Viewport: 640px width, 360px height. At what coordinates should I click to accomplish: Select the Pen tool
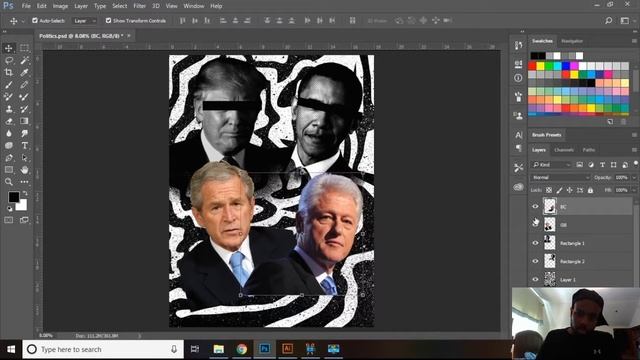pos(9,158)
